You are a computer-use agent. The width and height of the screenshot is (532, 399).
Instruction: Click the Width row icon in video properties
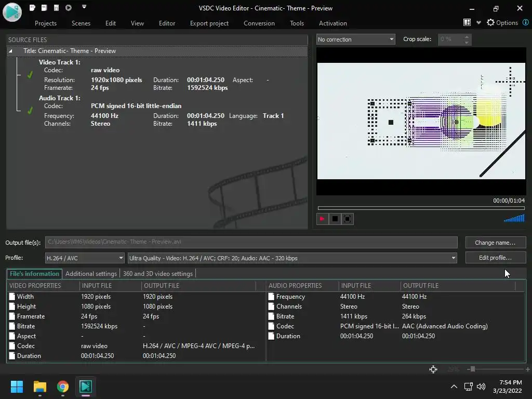[x=12, y=296]
